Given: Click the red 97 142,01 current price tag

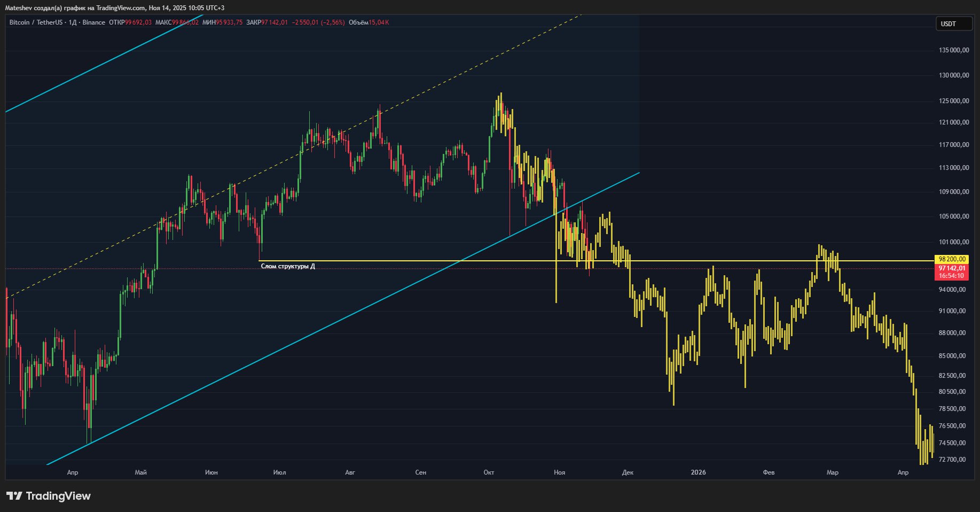Looking at the screenshot, I should (x=952, y=268).
